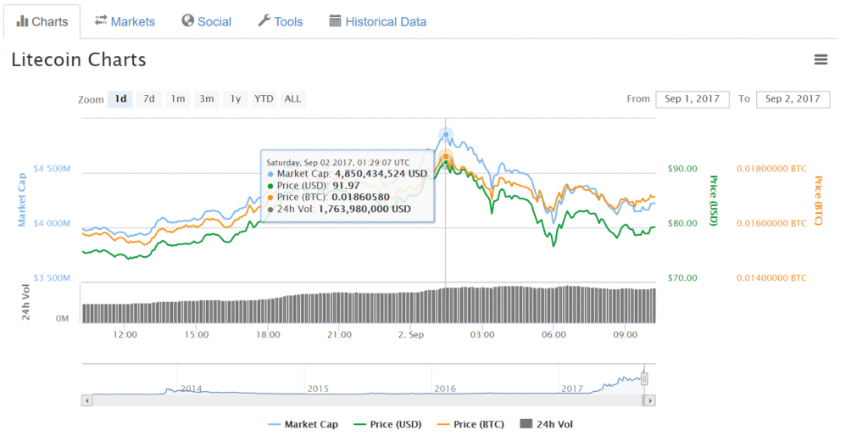Click the tooltip Price (BTC) value 0.01860580
Image resolution: width=868 pixels, height=436 pixels.
pyautogui.click(x=360, y=198)
